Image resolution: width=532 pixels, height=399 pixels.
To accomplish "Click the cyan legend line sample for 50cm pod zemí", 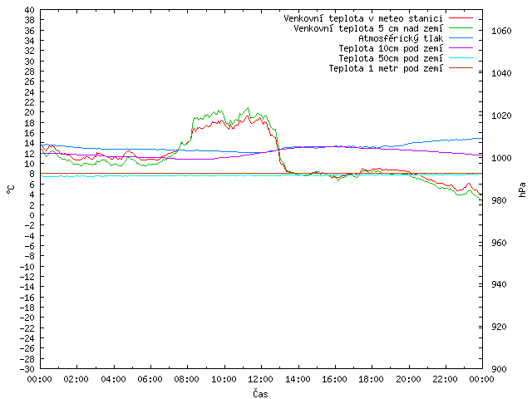I will [x=461, y=58].
